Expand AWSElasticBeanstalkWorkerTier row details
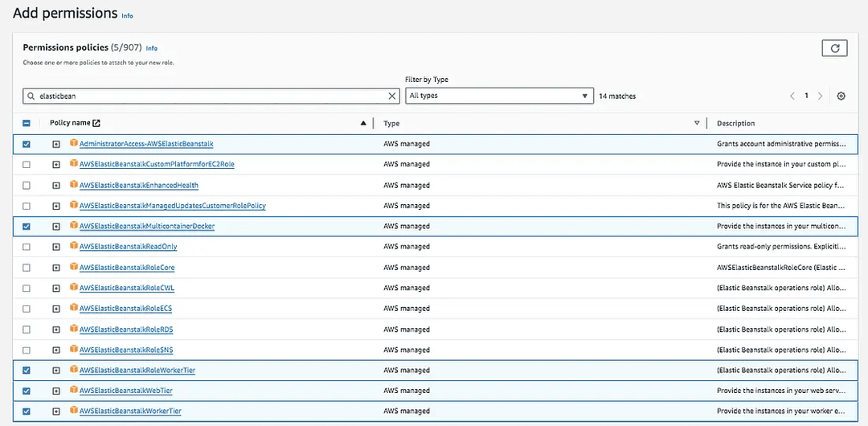Viewport: 868px width, 426px height. coord(56,412)
